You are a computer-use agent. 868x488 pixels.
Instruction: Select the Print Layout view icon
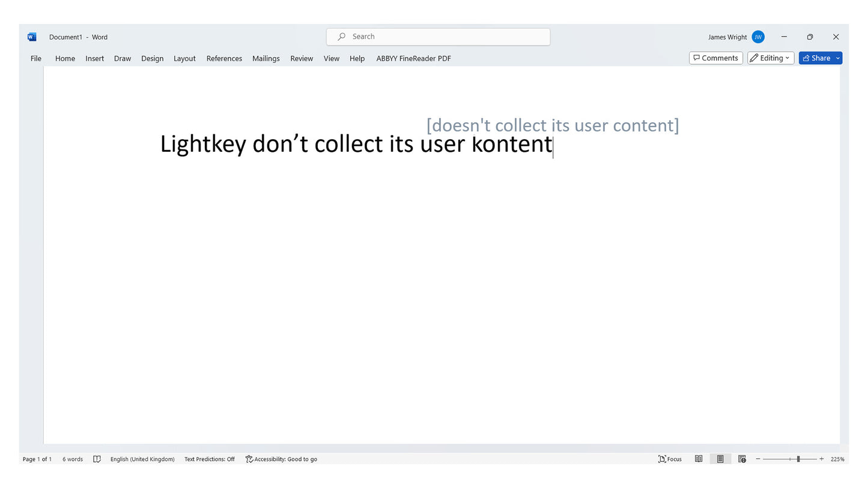tap(720, 459)
